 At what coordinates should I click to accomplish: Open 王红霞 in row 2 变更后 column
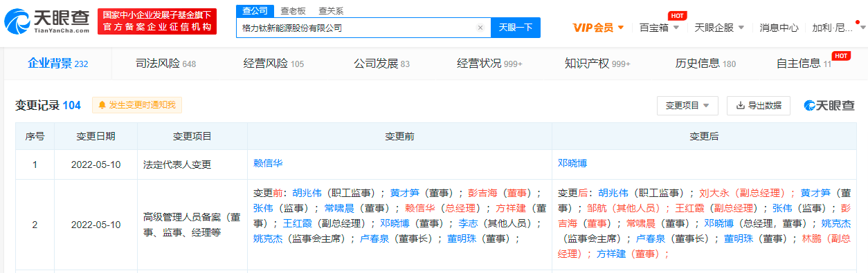point(690,208)
